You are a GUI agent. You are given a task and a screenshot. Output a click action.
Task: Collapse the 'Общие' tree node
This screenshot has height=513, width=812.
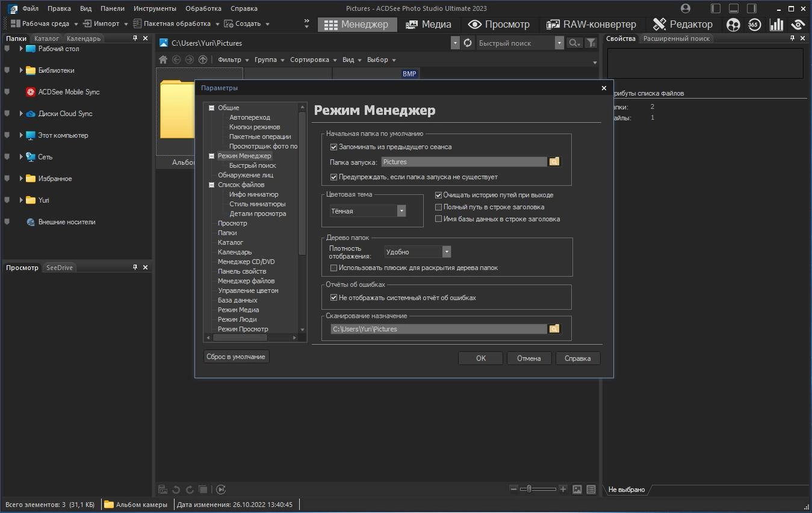211,108
